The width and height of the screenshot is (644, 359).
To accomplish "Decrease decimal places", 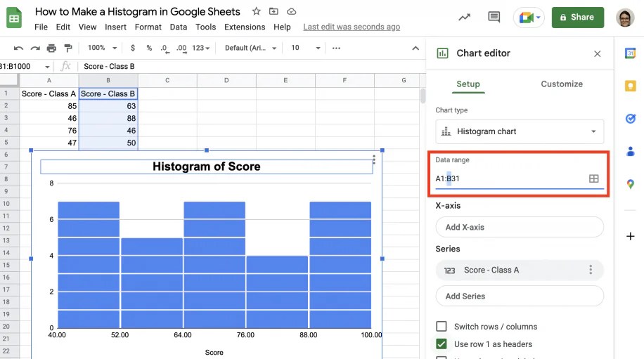I will coord(164,48).
